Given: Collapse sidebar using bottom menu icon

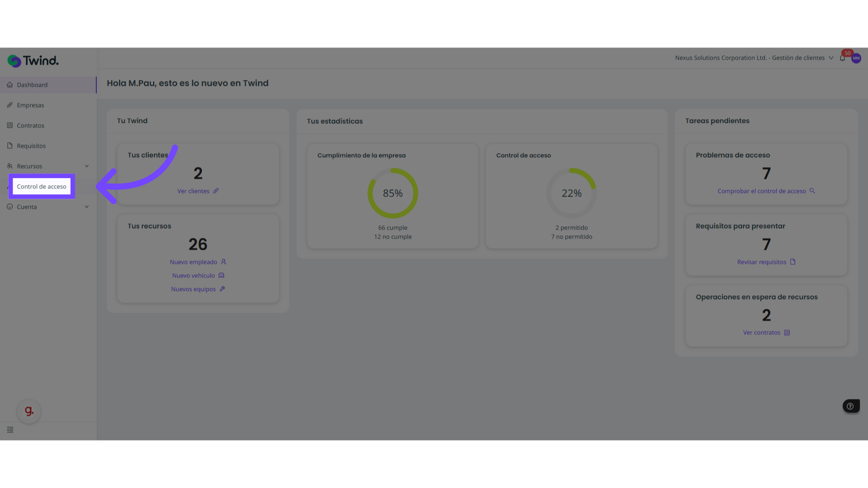Looking at the screenshot, I should [x=10, y=430].
